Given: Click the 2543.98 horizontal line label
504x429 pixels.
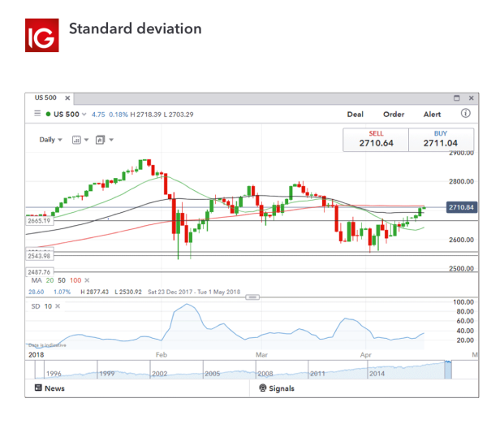Looking at the screenshot, I should (x=39, y=256).
